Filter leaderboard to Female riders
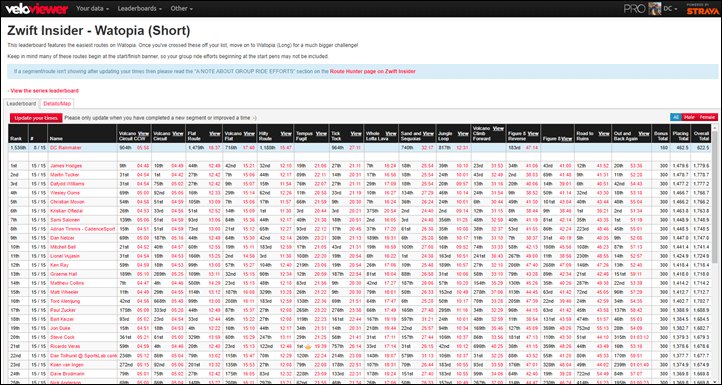This screenshot has height=385, width=722. click(707, 117)
